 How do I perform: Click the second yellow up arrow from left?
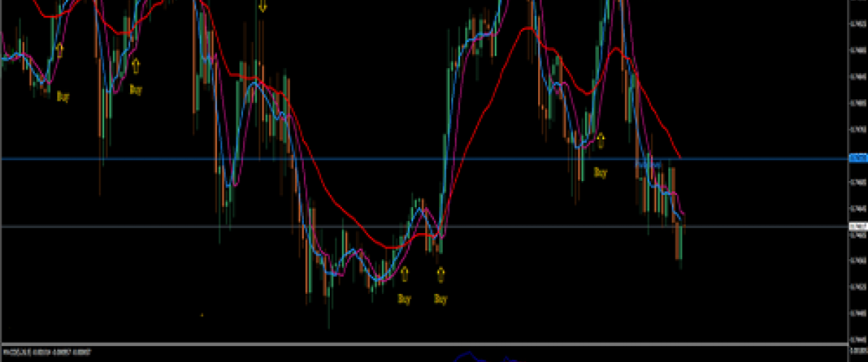[135, 66]
